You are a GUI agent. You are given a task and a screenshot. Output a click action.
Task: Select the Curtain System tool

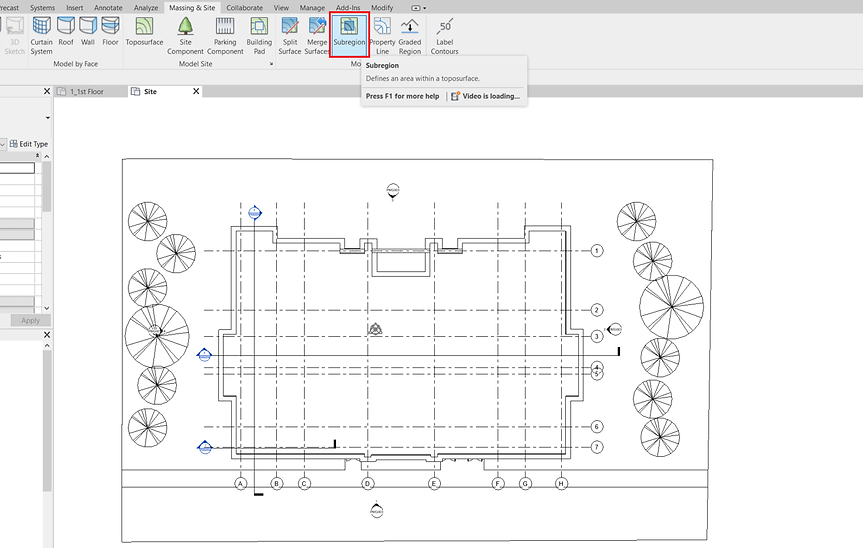coord(41,35)
